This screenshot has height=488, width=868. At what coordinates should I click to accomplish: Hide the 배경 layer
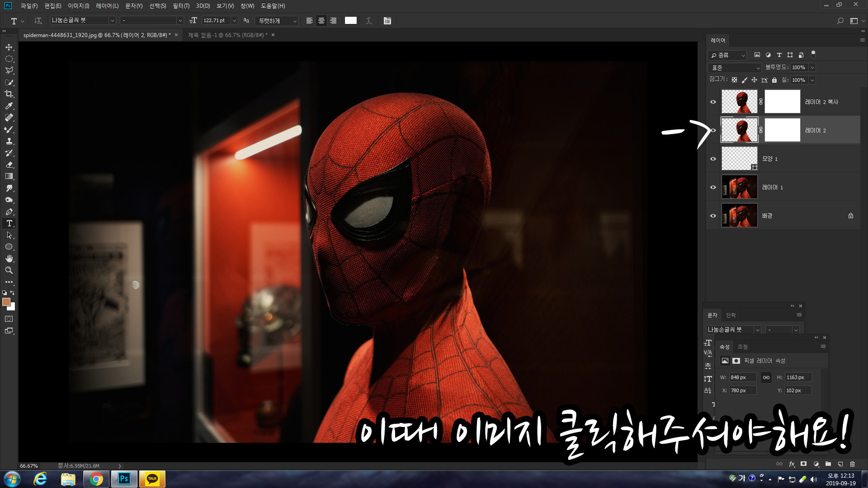pyautogui.click(x=713, y=216)
